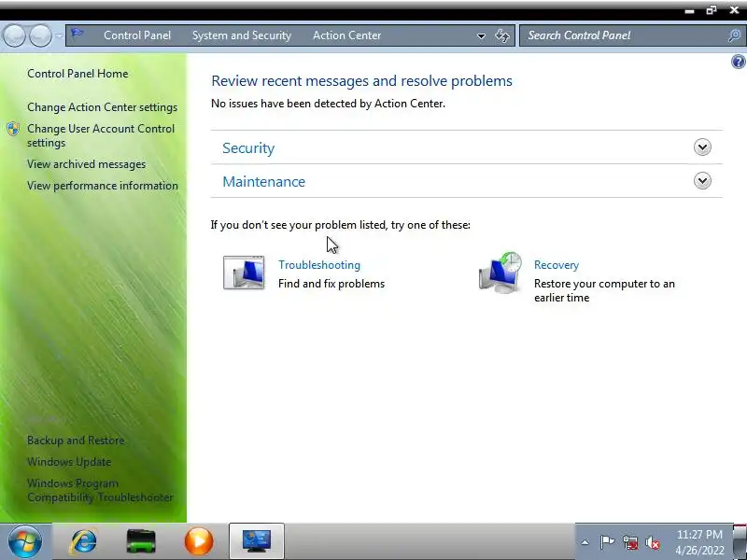Expand the Security section chevron
Image resolution: width=747 pixels, height=560 pixels.
pos(702,147)
